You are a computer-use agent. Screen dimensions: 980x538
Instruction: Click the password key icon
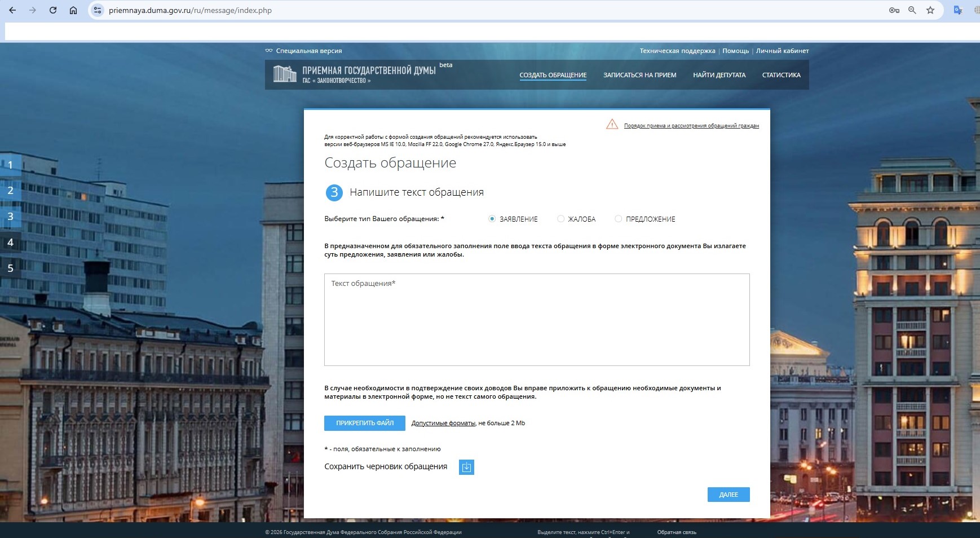coord(894,10)
